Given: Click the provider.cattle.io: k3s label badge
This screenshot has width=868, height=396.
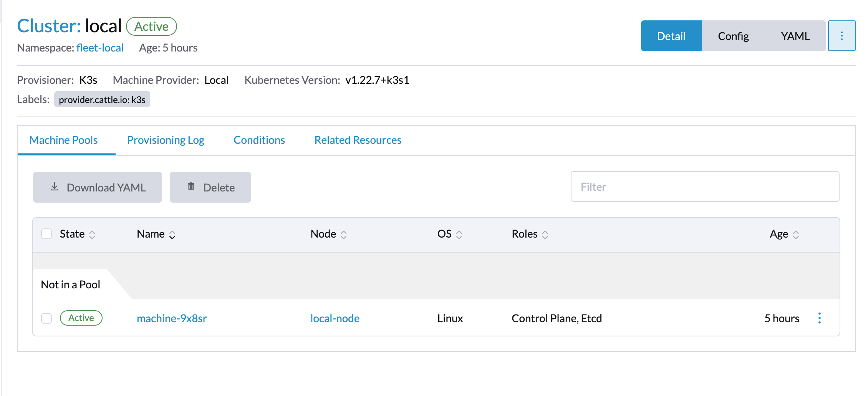Looking at the screenshot, I should [x=102, y=99].
